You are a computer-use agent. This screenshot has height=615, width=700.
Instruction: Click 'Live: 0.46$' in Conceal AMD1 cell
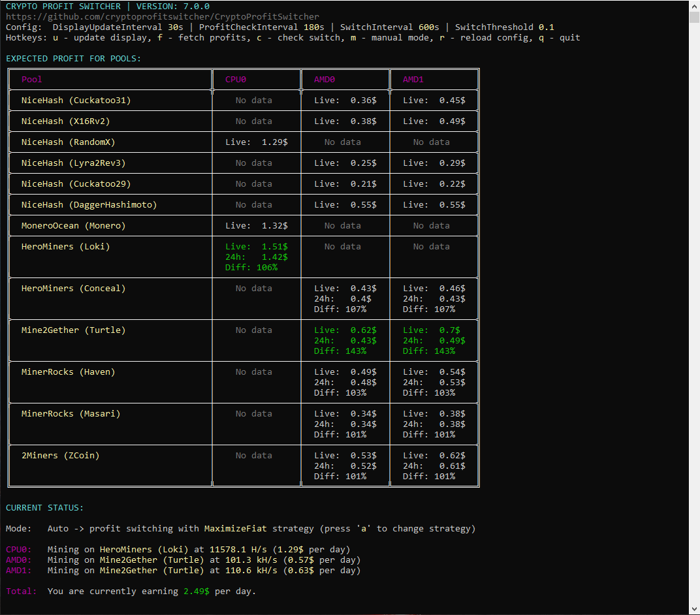coord(434,289)
